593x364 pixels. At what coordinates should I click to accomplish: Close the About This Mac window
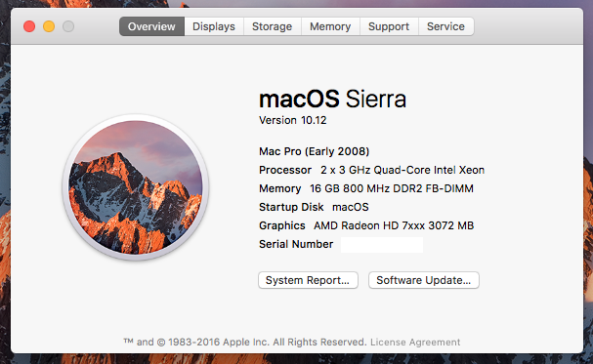coord(29,26)
